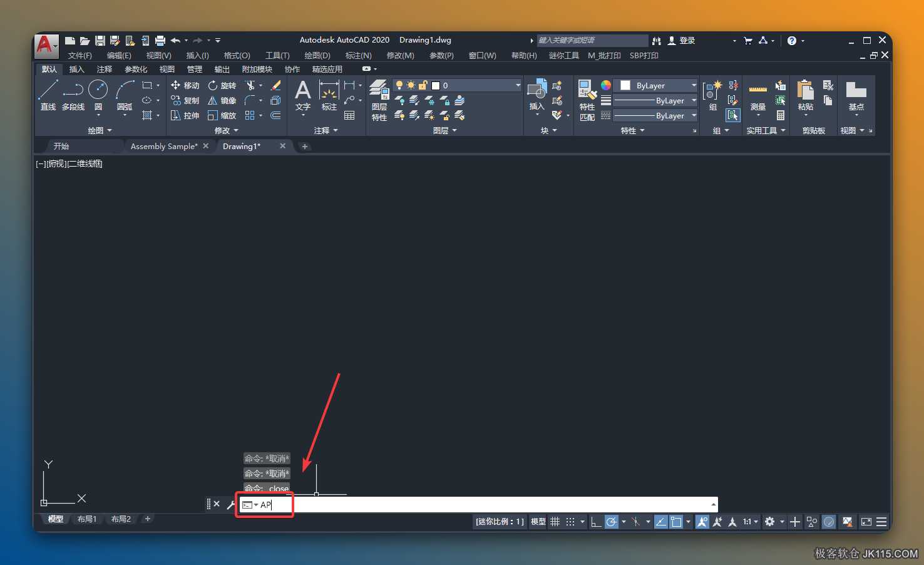This screenshot has height=565, width=924.
Task: Expand the Modify (修改) panel
Action: [227, 130]
